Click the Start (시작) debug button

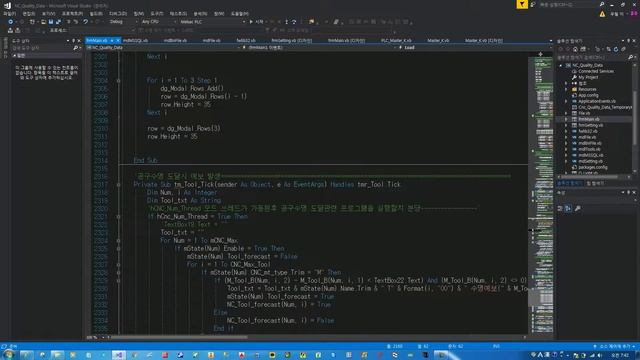pyautogui.click(x=256, y=22)
